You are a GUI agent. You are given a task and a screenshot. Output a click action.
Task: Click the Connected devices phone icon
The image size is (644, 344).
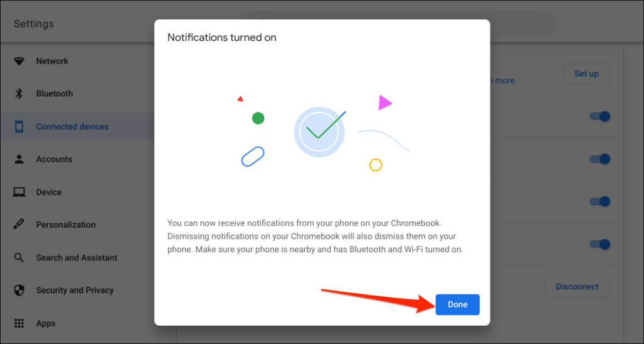click(19, 126)
